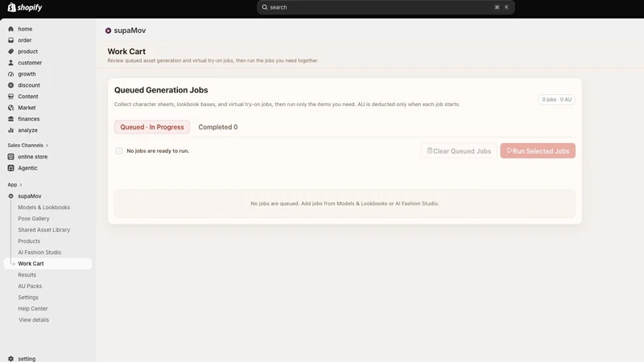This screenshot has width=644, height=362.
Task: Go to home in sidebar
Action: [25, 29]
